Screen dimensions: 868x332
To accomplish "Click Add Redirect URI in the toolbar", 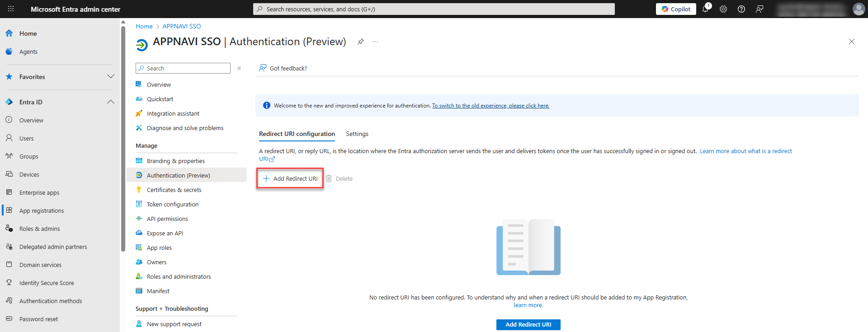I will tap(290, 178).
